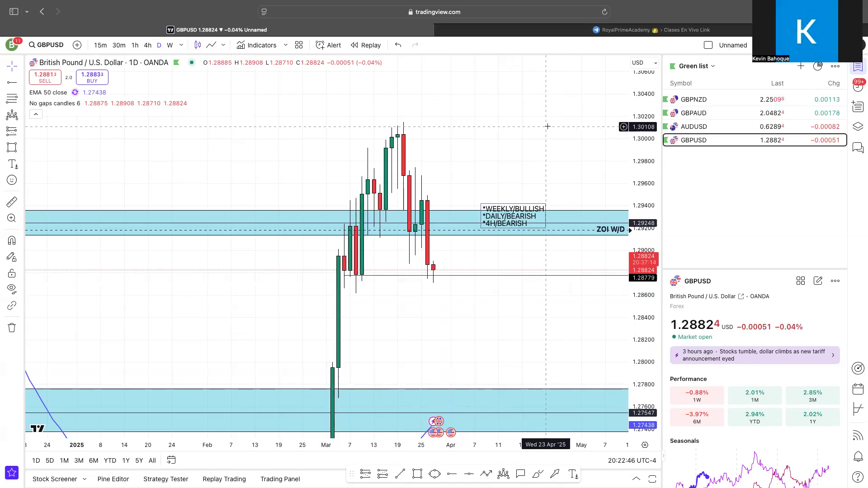Click the Indicators button
The height and width of the screenshot is (488, 868).
256,45
